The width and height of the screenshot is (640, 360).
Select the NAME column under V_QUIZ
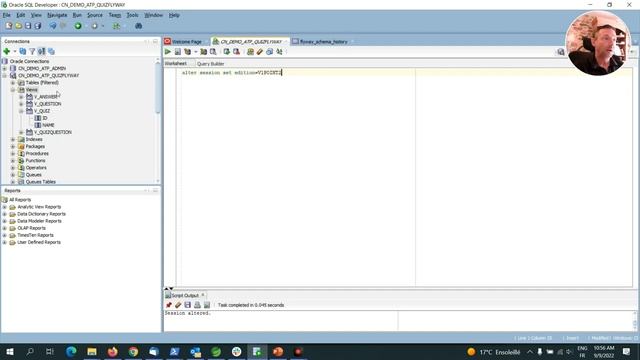(48, 125)
